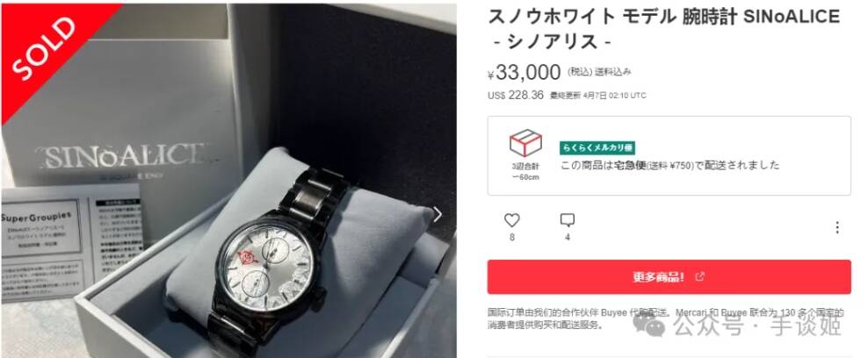Click the SOLD corner ribbon
Image resolution: width=868 pixels, height=358 pixels.
pyautogui.click(x=44, y=44)
